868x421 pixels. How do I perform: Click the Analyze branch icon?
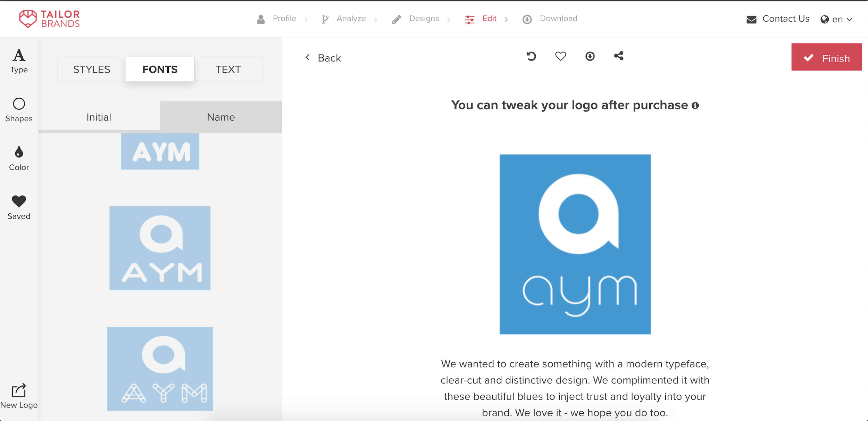(x=325, y=19)
